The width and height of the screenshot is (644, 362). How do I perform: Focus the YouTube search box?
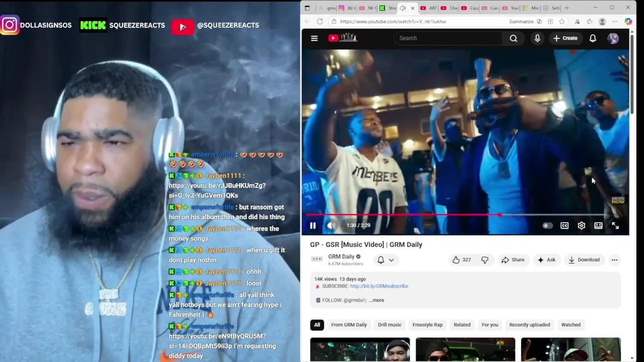(448, 38)
